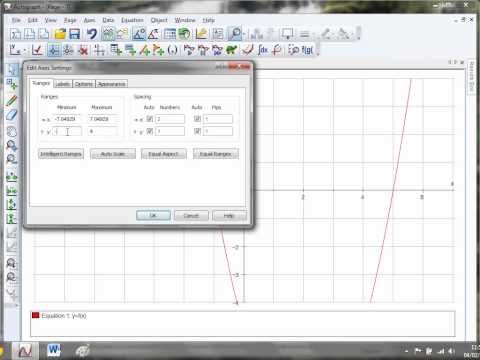Click the triangle shapes icon in top toolbar
This screenshot has height=360, width=480.
(139, 34)
